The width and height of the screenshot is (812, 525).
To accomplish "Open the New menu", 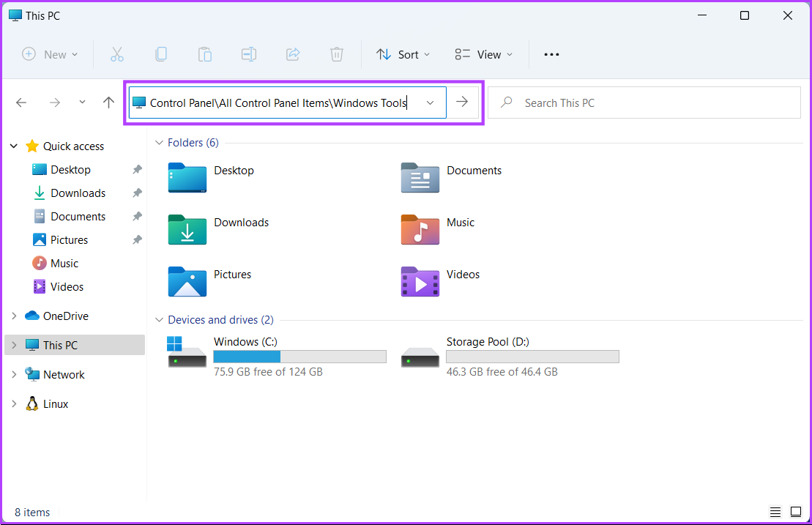I will [49, 53].
